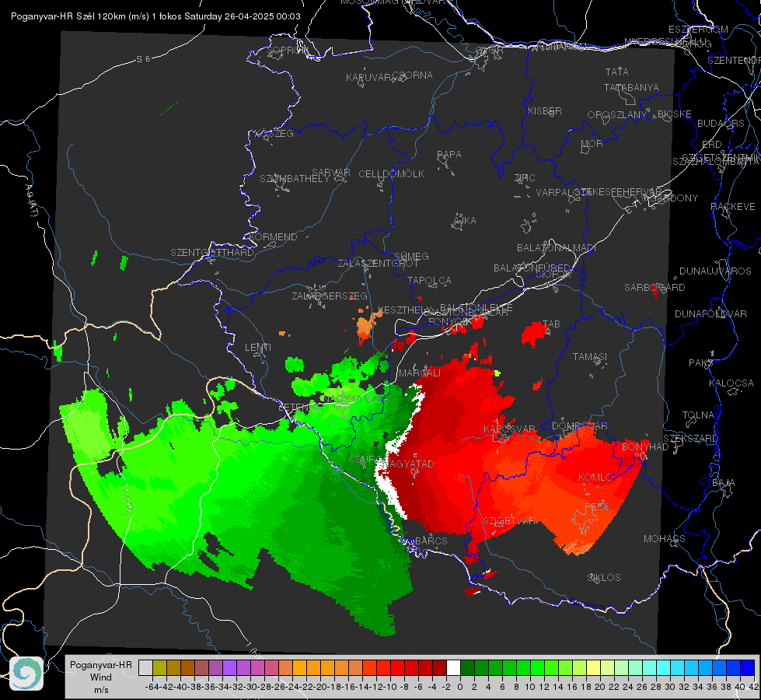
Task: Click the KISBER city label
Action: coord(545,110)
